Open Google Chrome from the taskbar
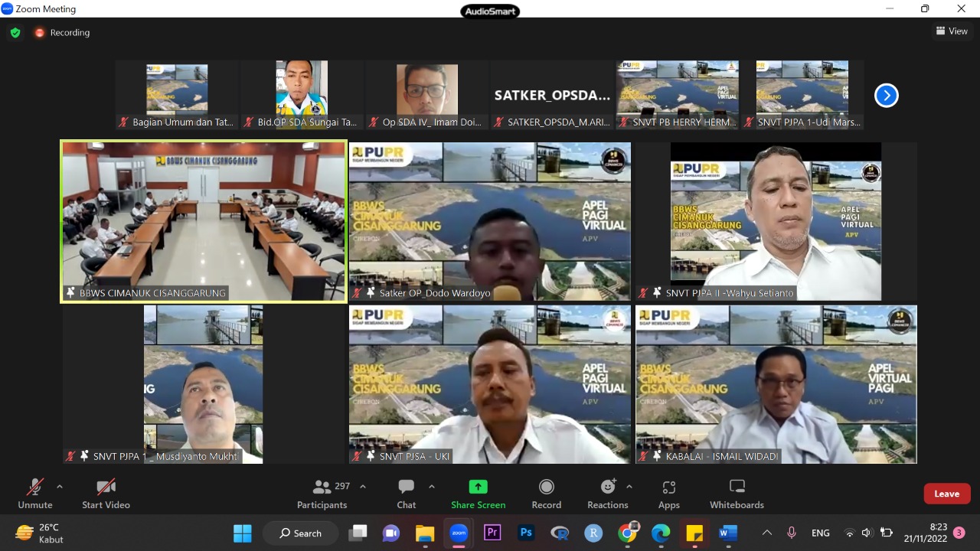Viewport: 980px width, 551px height. coord(627,533)
